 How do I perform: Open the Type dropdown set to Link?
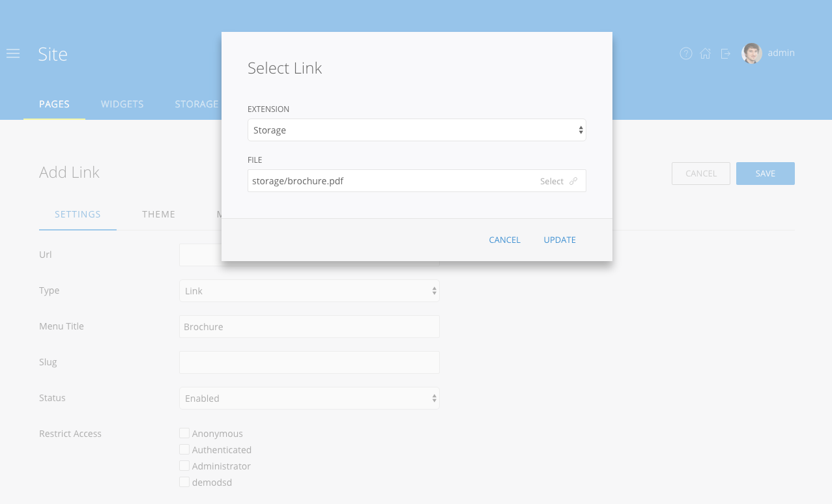point(309,291)
